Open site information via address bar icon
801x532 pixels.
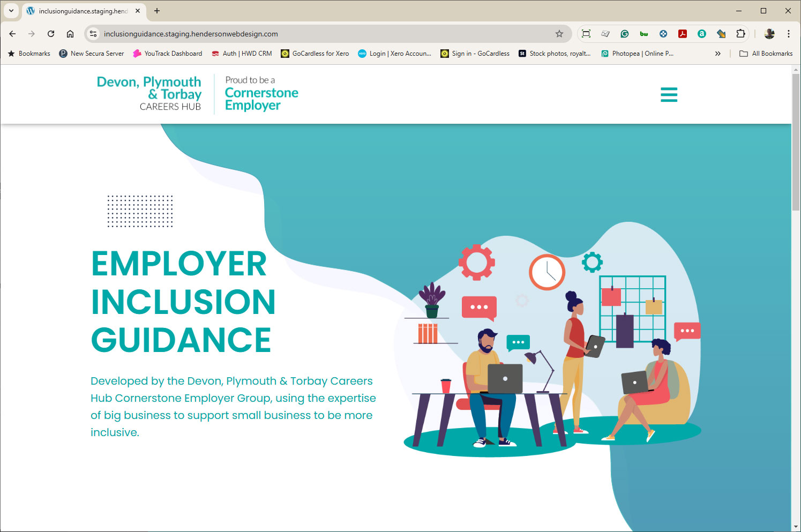(x=93, y=34)
